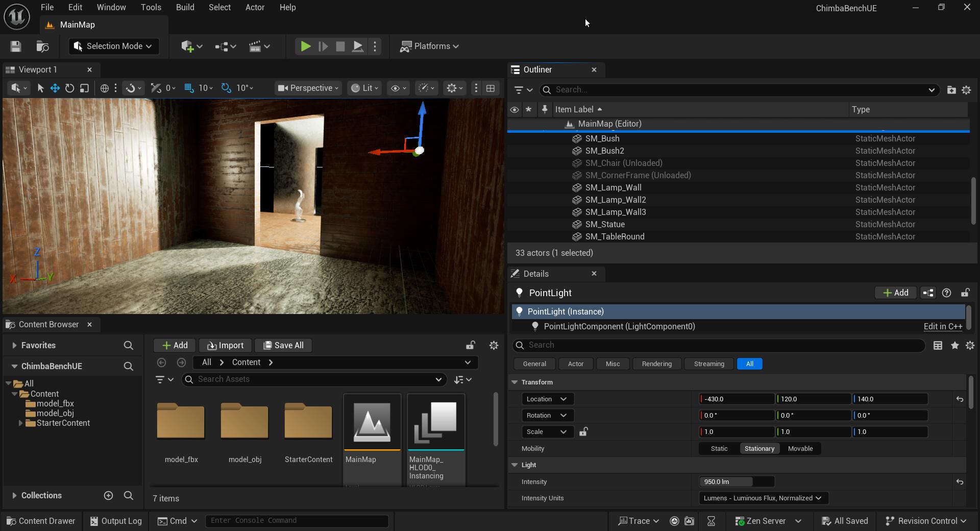Click the Edit in C++ link
Image resolution: width=980 pixels, height=531 pixels.
tap(942, 327)
